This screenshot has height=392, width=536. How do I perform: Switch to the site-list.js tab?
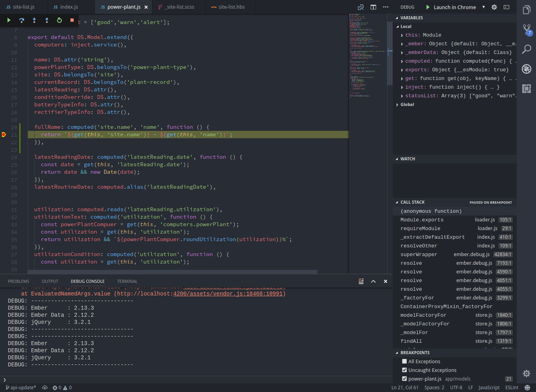pos(24,7)
